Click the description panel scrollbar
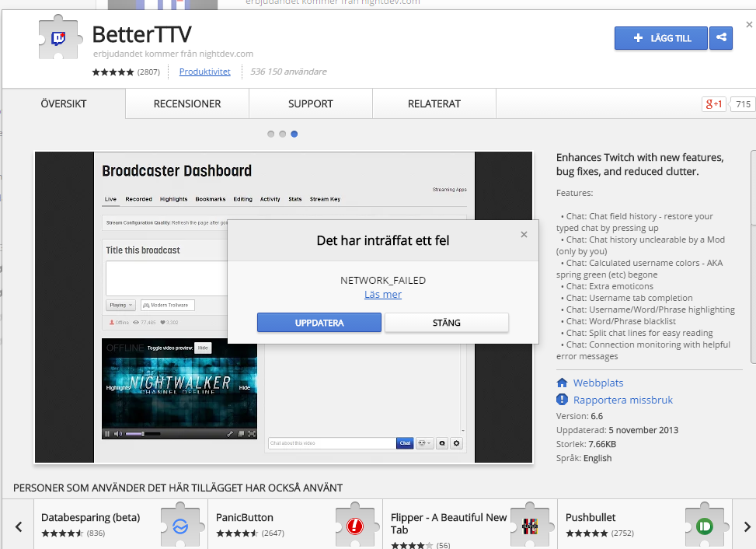The image size is (756, 549). point(753,256)
